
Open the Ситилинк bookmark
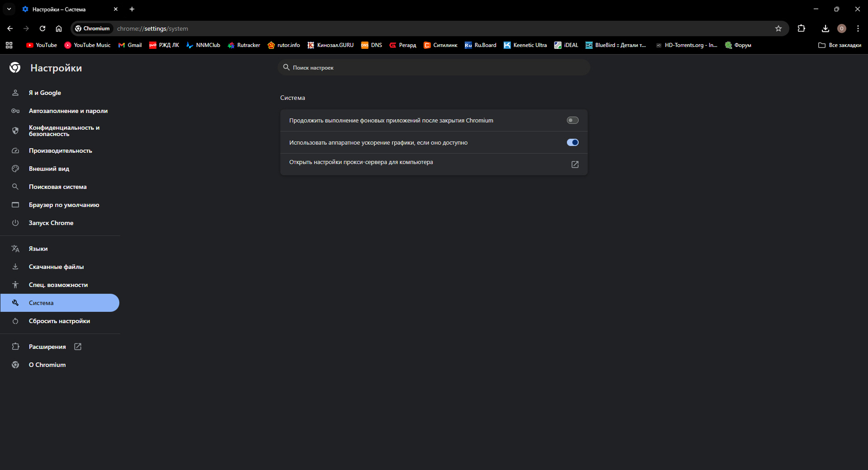coord(441,45)
